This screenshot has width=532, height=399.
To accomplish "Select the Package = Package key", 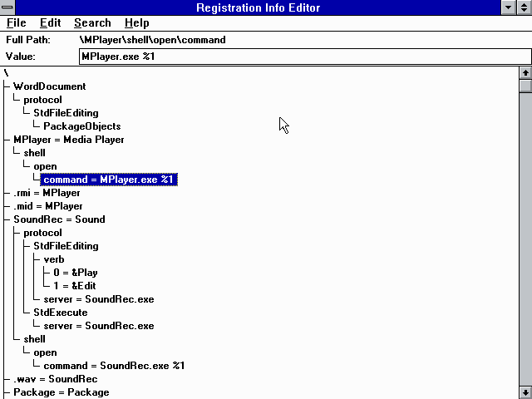I will tap(61, 392).
